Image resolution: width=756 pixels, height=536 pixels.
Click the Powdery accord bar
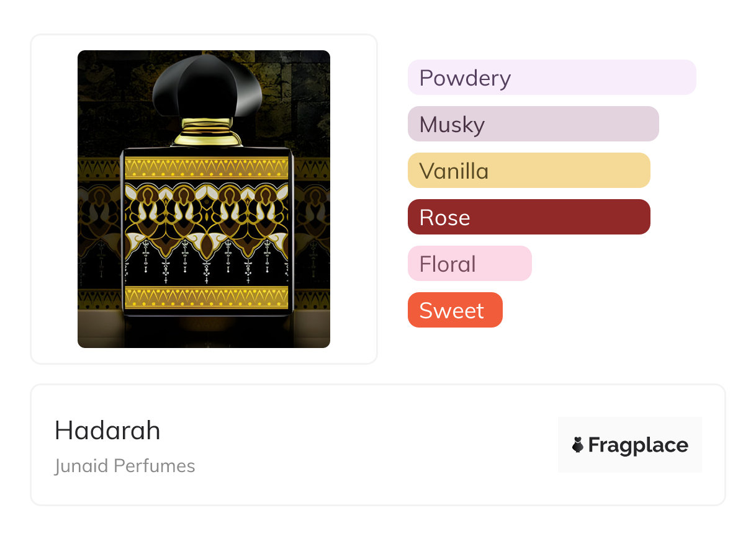(551, 78)
